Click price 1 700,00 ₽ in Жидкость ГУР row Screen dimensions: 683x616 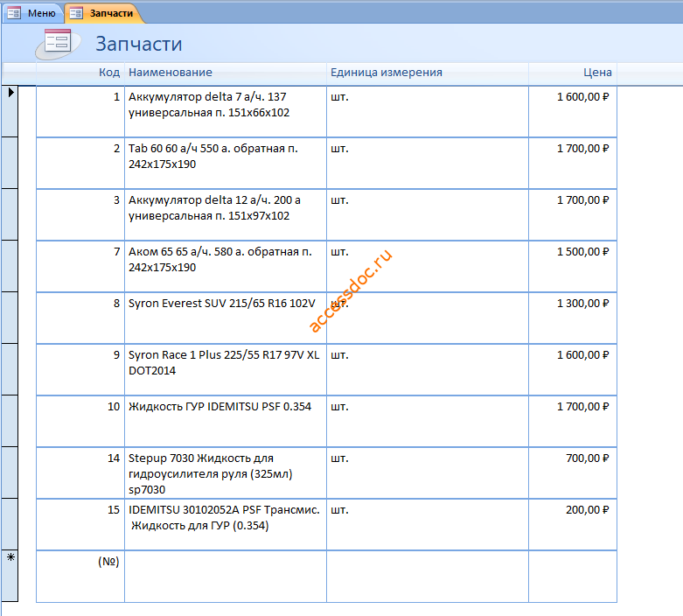click(x=573, y=421)
